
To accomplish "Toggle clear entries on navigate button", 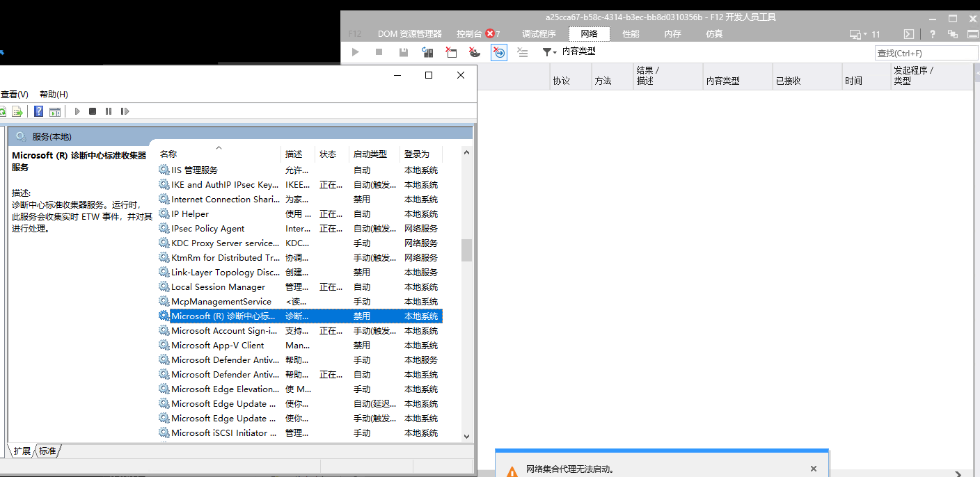I will (x=499, y=52).
